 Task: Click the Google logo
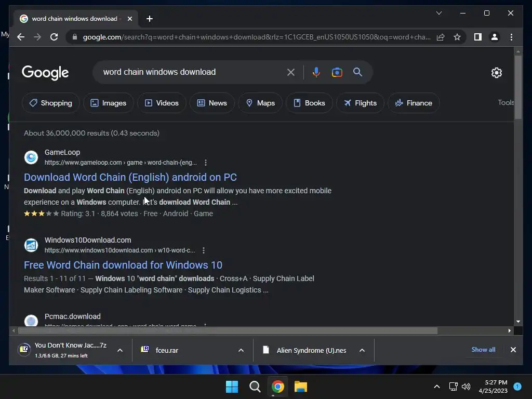point(45,73)
